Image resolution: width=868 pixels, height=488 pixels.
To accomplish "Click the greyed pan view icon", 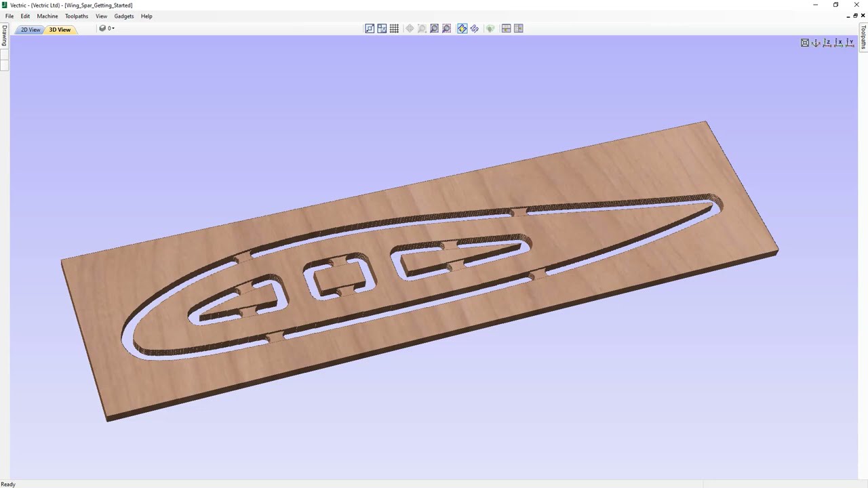I will 410,28.
